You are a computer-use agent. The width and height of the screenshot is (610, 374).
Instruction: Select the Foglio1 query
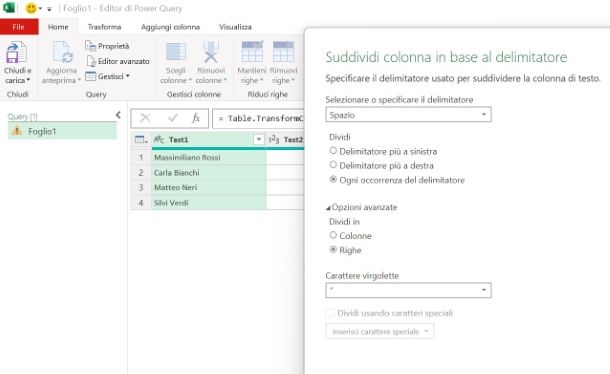pos(62,131)
